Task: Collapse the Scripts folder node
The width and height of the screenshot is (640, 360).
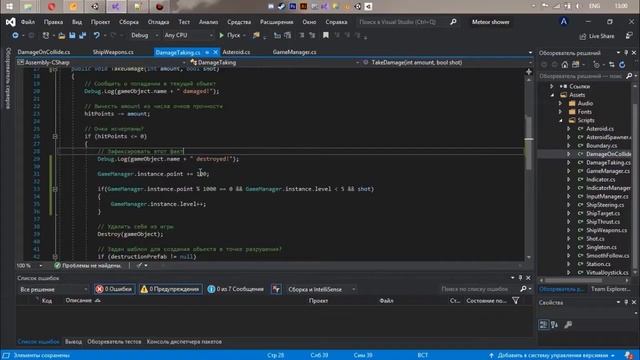Action: pos(560,120)
